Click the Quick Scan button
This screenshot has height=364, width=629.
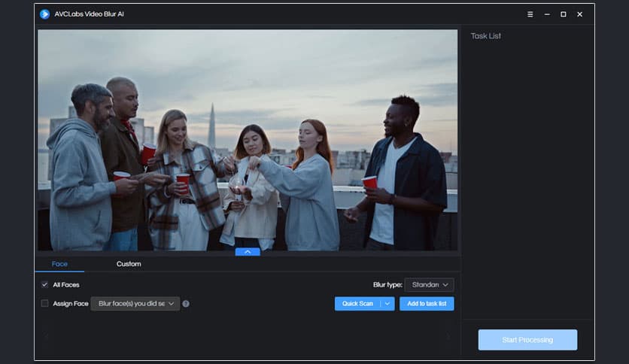[357, 304]
